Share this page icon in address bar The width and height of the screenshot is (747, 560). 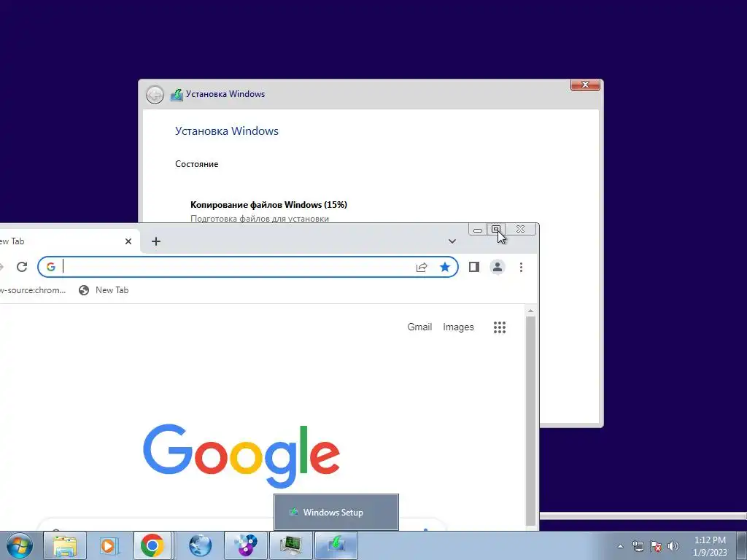click(x=422, y=267)
